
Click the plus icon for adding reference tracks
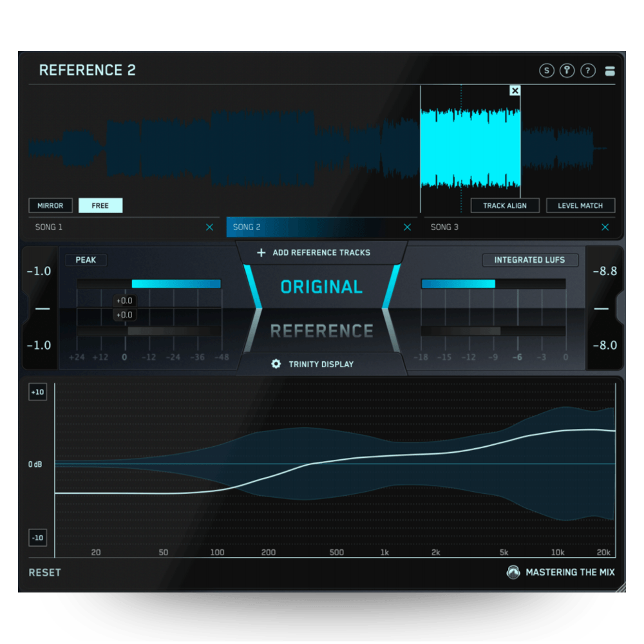[x=261, y=252]
